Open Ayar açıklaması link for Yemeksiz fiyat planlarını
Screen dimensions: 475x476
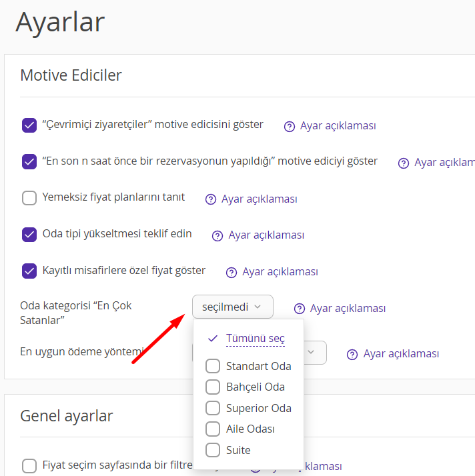coord(259,199)
